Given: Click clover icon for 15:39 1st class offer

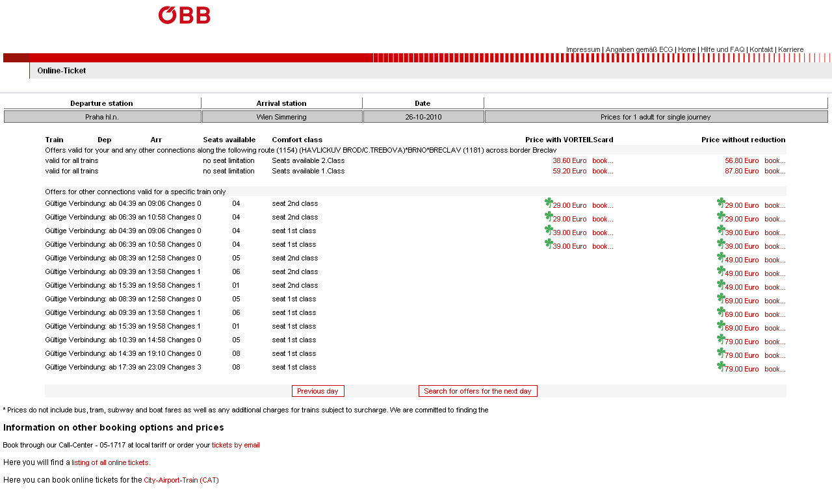Looking at the screenshot, I should [721, 325].
